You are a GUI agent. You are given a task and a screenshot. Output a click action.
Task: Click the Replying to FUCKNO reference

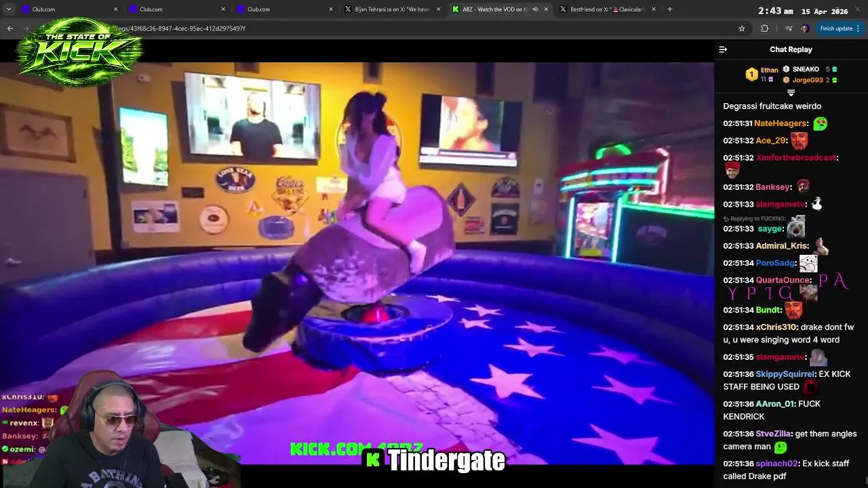754,219
